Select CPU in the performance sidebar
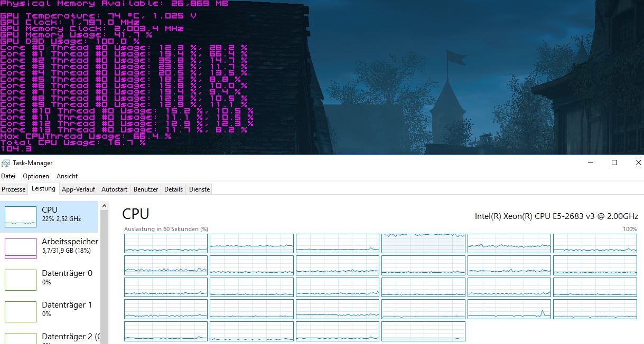 [49, 217]
